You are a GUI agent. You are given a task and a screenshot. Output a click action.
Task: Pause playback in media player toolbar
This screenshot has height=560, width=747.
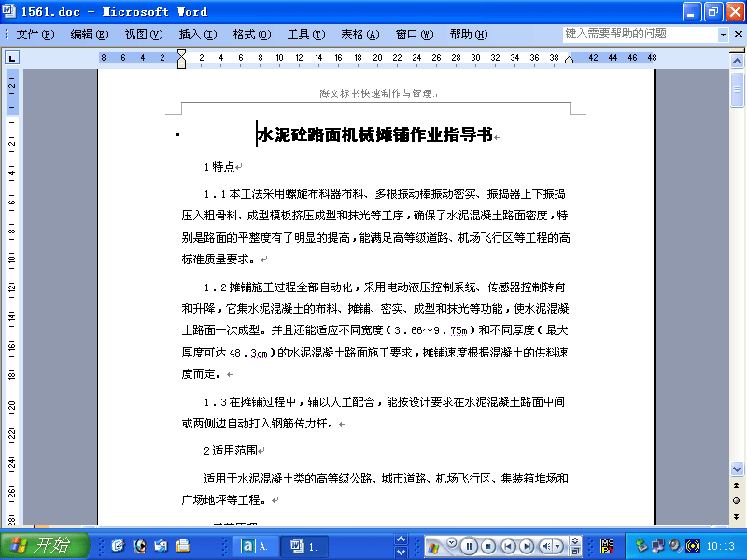click(x=469, y=546)
